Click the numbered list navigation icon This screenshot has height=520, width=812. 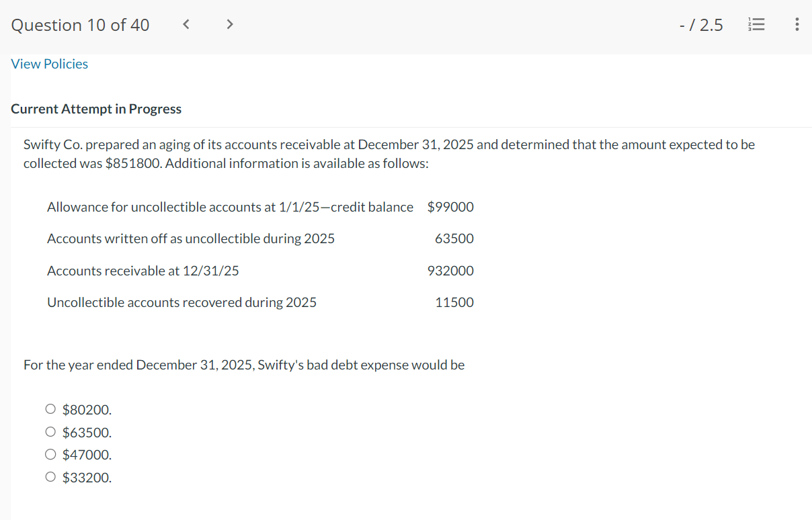point(757,24)
